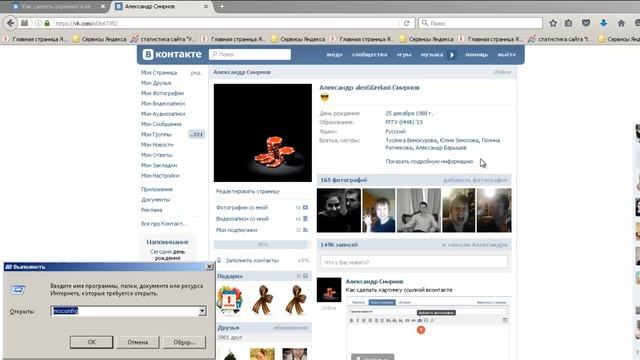Viewport: 640px width, 360px height.
Task: Open люди in the VK header
Action: [x=334, y=54]
